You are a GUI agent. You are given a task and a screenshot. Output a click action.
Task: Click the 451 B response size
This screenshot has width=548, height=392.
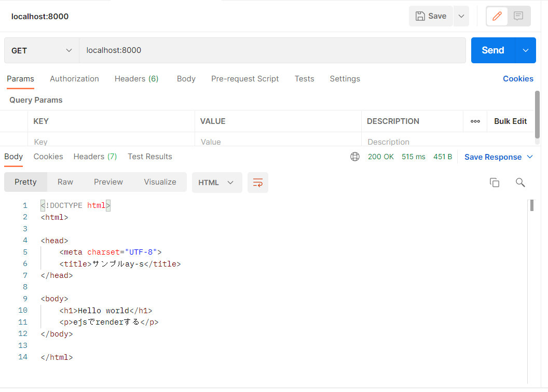(443, 157)
